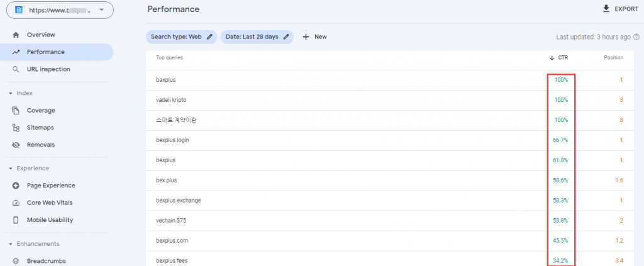The height and width of the screenshot is (266, 644).
Task: Click the Export download icon
Action: point(606,9)
